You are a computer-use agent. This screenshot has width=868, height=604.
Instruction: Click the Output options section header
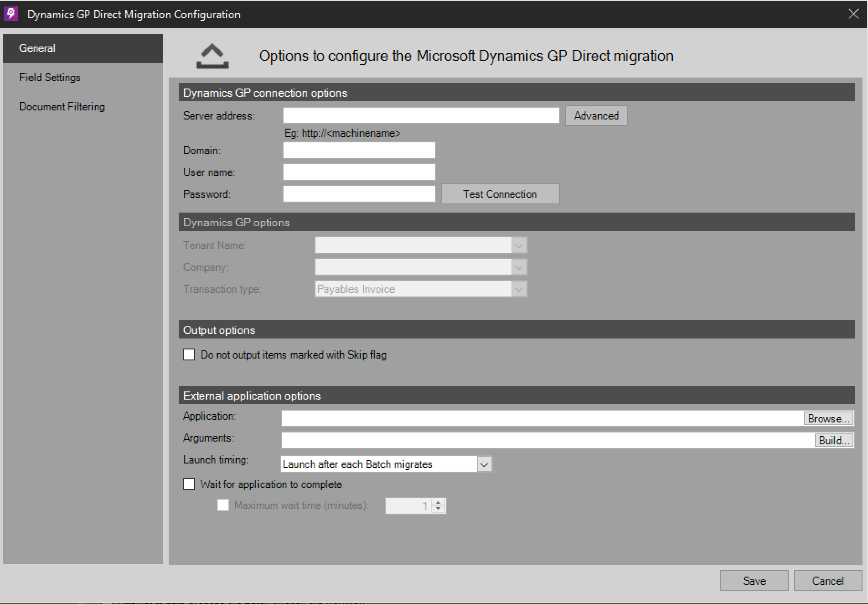(x=517, y=330)
